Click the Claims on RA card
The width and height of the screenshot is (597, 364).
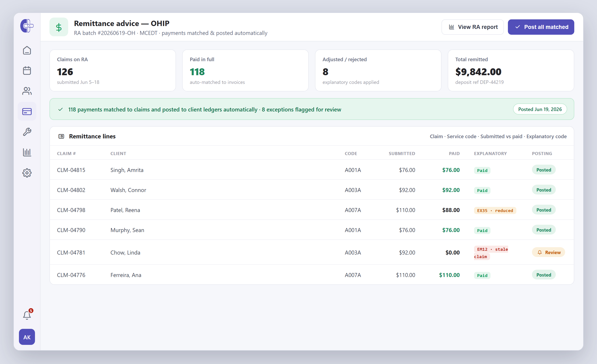click(113, 71)
